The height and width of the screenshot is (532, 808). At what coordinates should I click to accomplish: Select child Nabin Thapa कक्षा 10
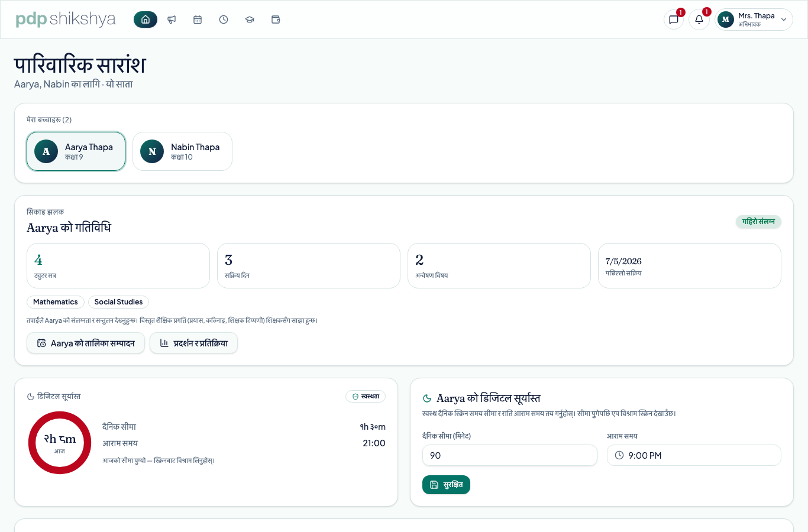click(x=182, y=151)
